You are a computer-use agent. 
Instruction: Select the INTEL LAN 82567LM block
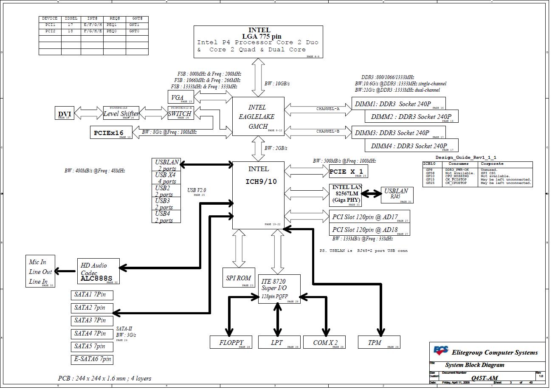tap(345, 195)
